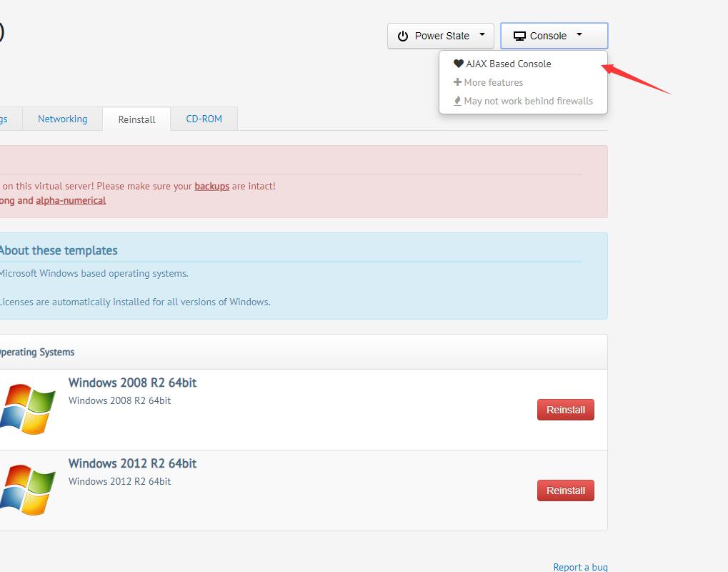This screenshot has height=572, width=728.
Task: Collapse the Console dropdown arrow
Action: [579, 34]
